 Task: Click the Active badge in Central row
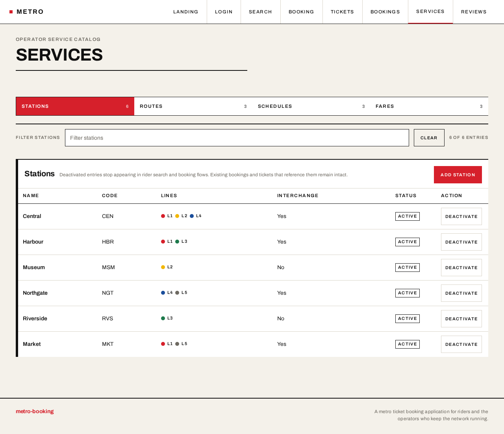point(408,216)
